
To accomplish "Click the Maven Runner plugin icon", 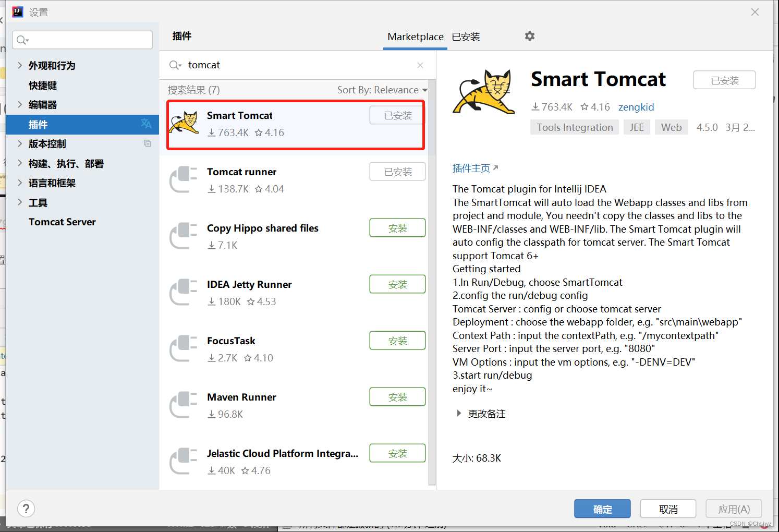I will [x=184, y=405].
